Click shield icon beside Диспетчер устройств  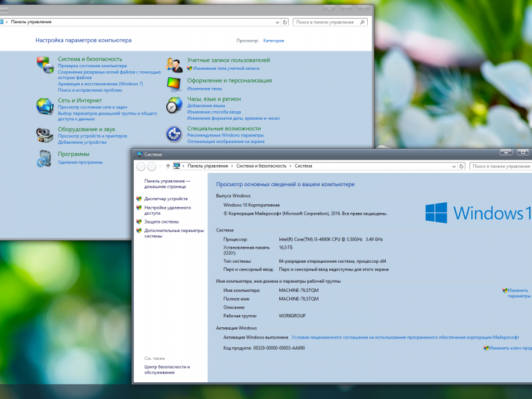[x=139, y=199]
